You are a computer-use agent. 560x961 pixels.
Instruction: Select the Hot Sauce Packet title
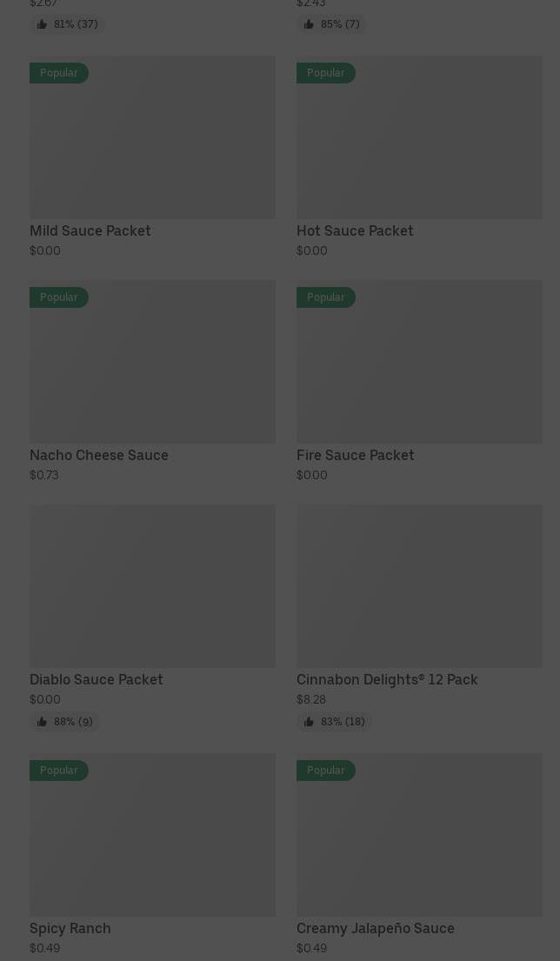click(355, 230)
